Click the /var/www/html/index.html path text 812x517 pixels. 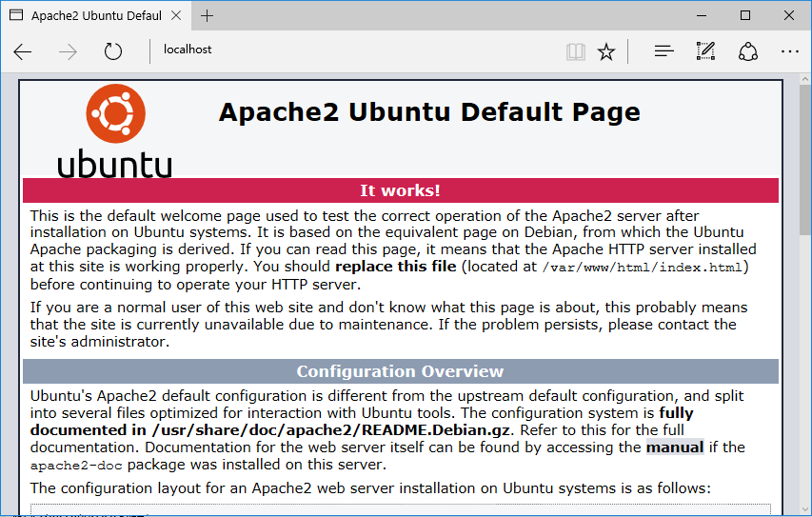point(643,268)
